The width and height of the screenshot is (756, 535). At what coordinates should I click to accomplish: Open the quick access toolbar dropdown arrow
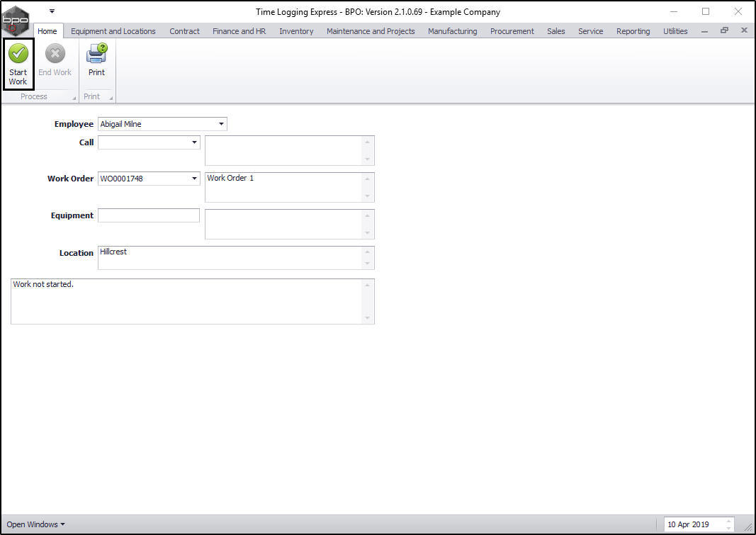52,11
